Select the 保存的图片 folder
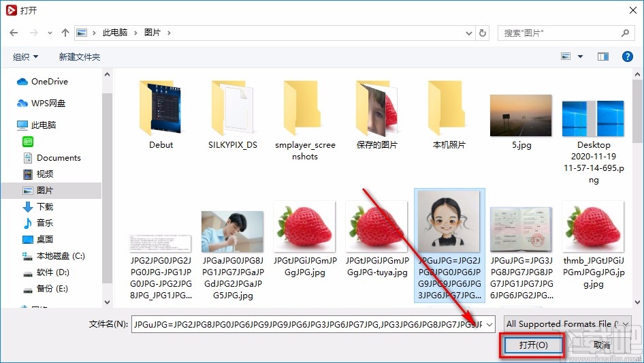 point(376,115)
